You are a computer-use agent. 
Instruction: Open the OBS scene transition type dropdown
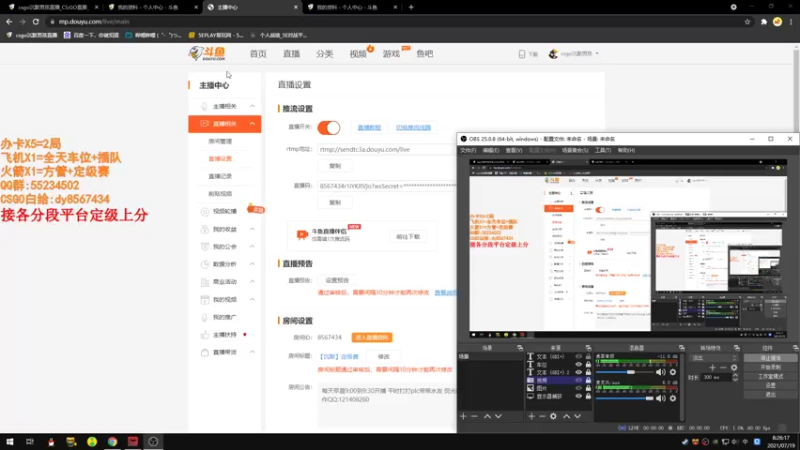pos(714,358)
